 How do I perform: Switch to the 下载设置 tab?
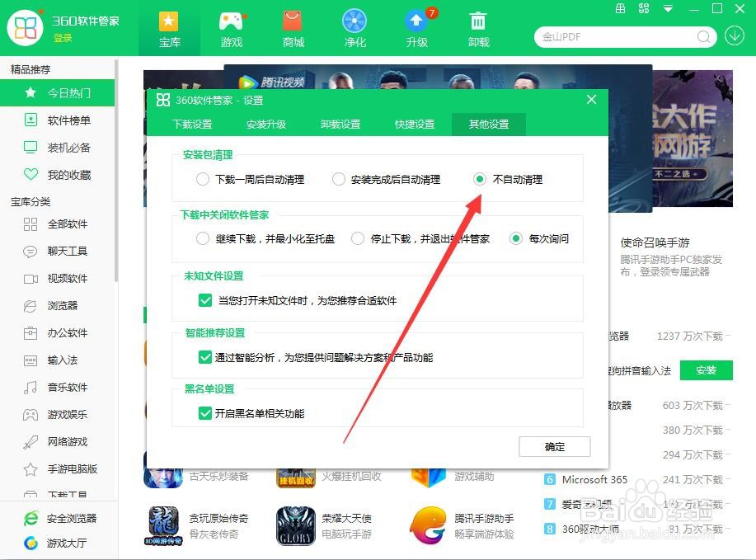point(192,125)
